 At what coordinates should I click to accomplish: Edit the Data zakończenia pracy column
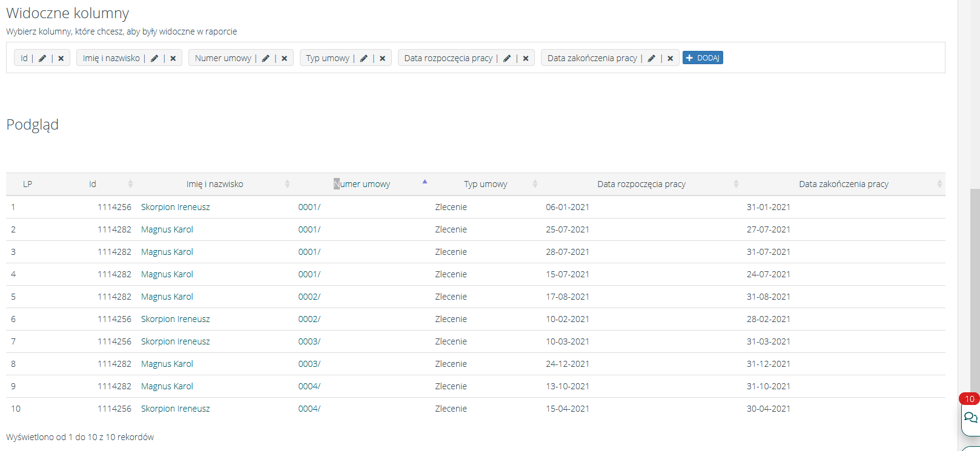[652, 58]
